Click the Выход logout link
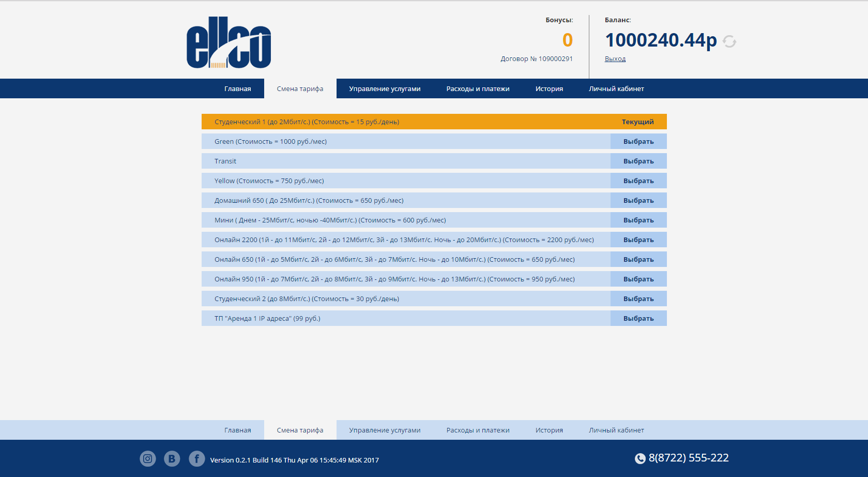This screenshot has height=477, width=868. point(615,59)
